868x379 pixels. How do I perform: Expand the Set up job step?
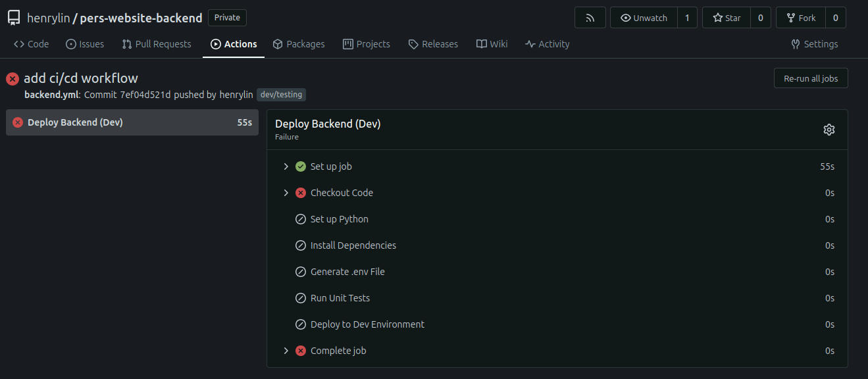coord(286,166)
